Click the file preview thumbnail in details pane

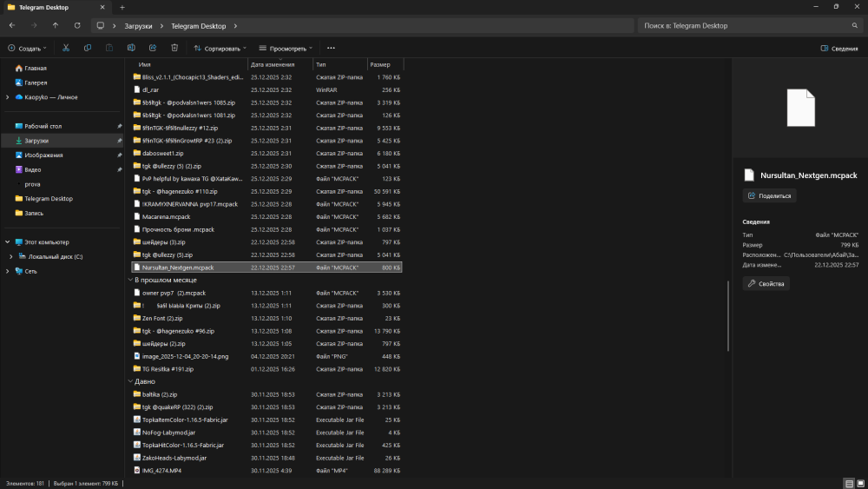click(800, 108)
